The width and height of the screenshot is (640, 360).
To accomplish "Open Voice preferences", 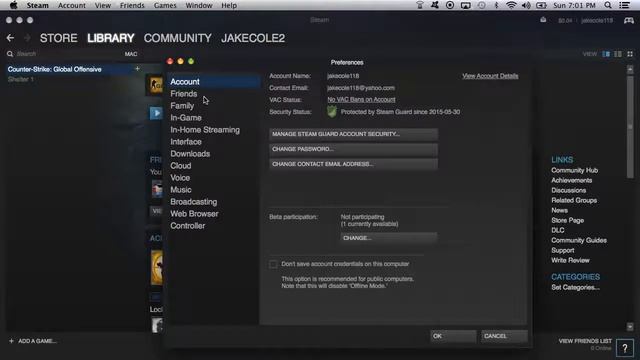I will coord(180,178).
